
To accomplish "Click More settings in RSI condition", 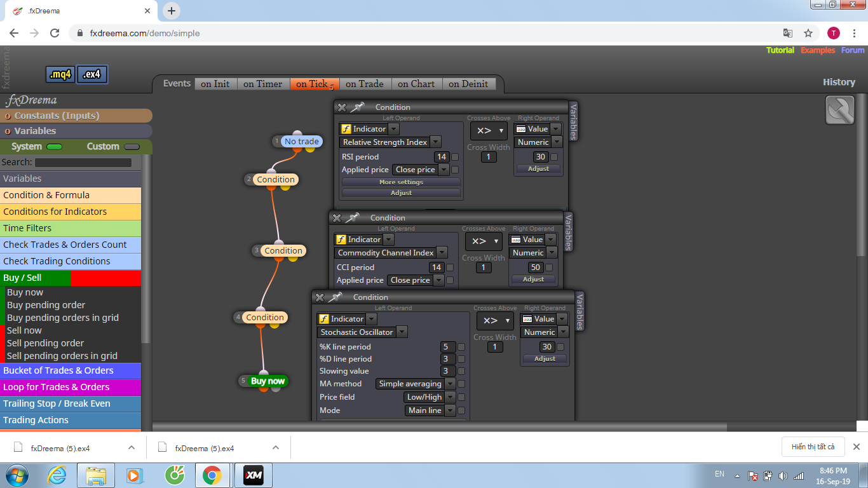I will (x=401, y=182).
